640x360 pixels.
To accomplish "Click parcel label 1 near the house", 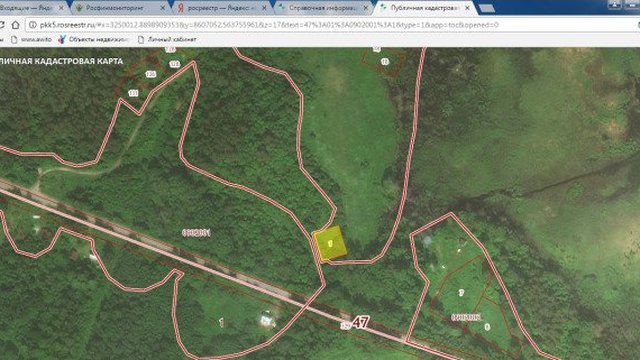I will pos(221,322).
